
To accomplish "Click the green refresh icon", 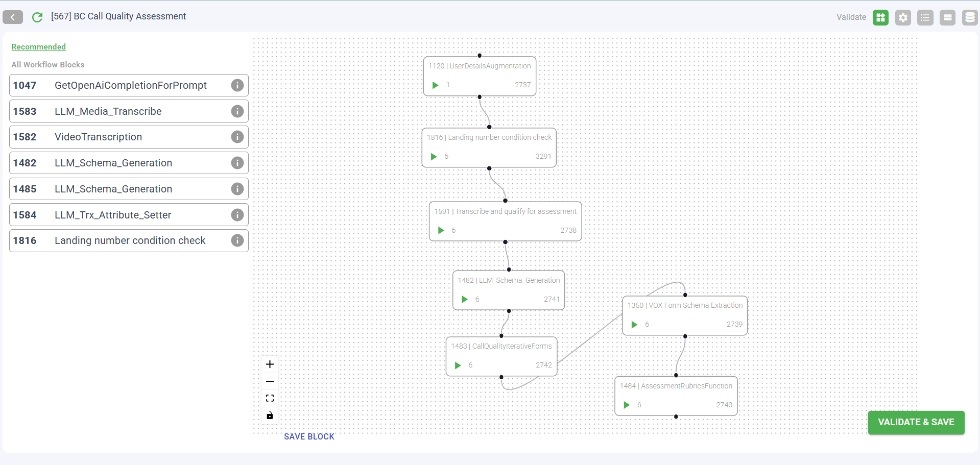I will point(37,17).
